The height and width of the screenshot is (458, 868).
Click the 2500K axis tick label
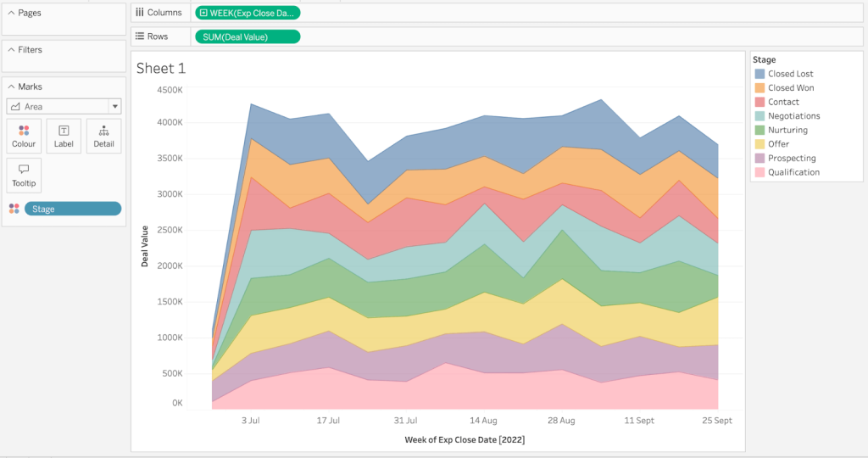[x=170, y=230]
